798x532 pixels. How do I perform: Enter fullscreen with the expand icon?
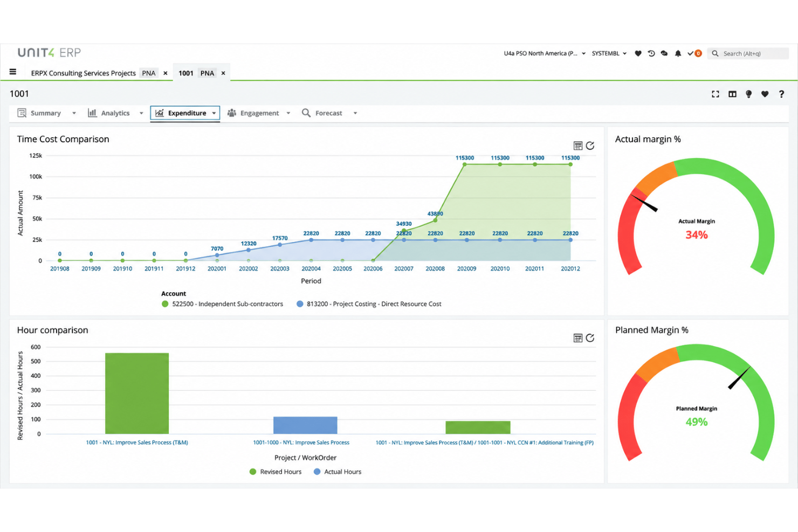716,94
